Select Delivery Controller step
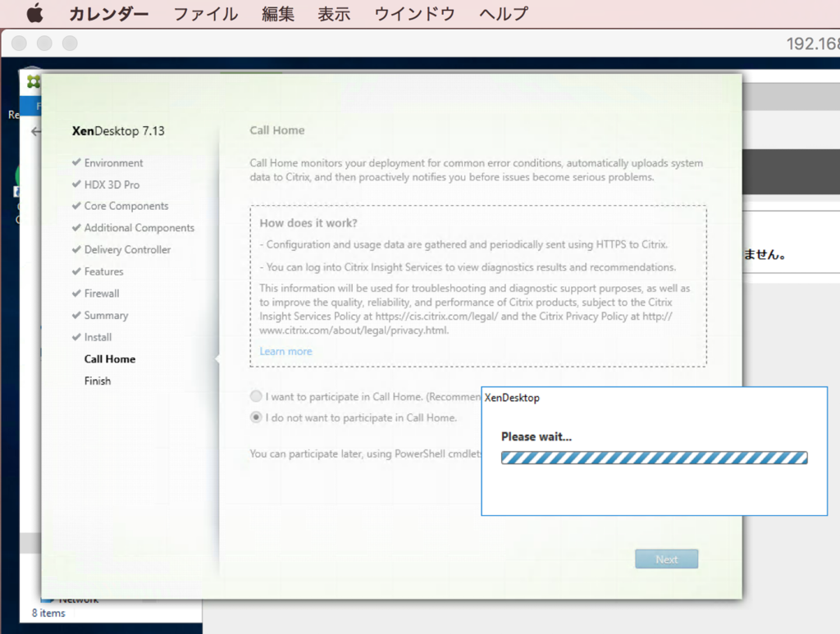 tap(127, 249)
